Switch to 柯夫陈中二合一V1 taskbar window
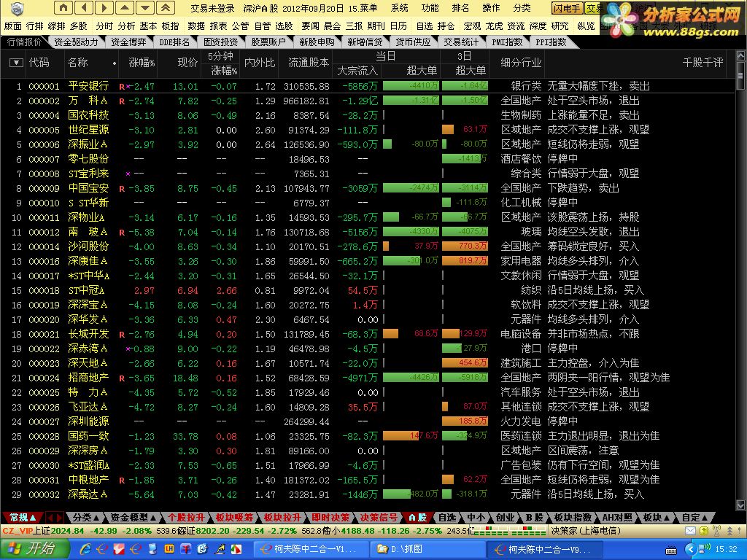Viewport: 747px width, 560px height. [x=311, y=549]
